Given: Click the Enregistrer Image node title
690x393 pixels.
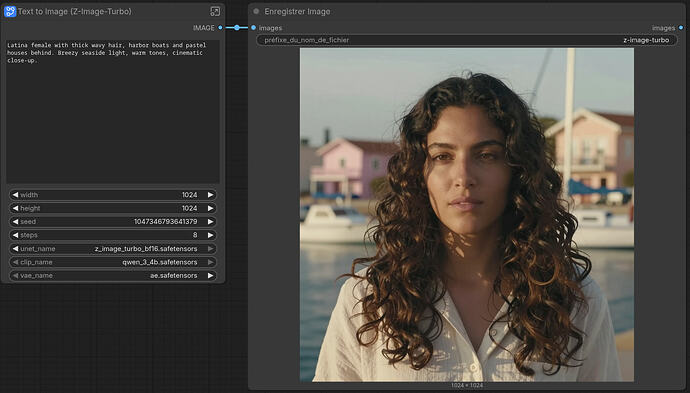Looking at the screenshot, I should (297, 11).
